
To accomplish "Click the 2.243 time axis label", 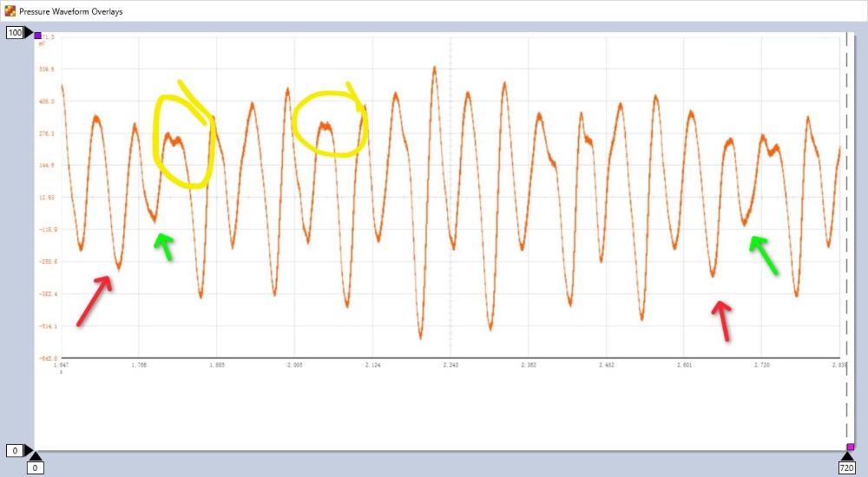I will pos(450,365).
